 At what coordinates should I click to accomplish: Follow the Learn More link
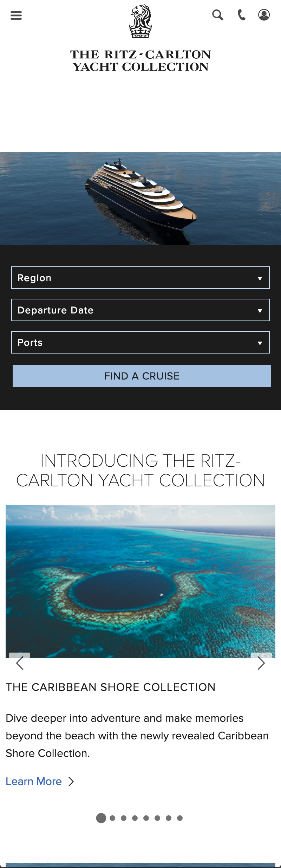click(34, 781)
